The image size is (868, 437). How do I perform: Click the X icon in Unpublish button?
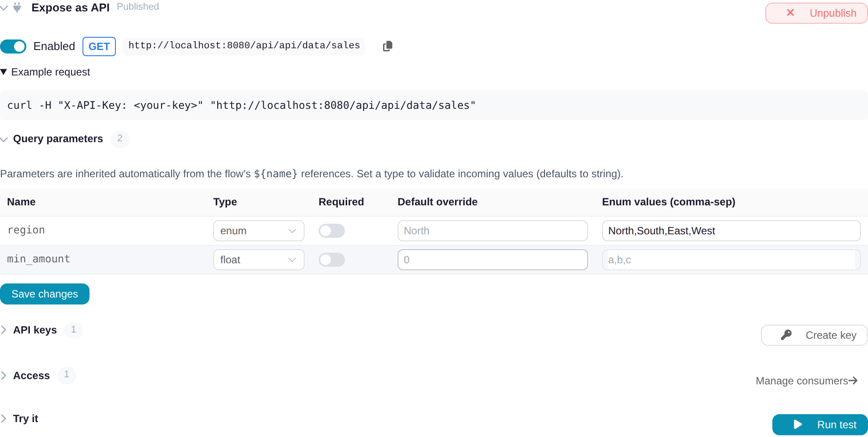(x=790, y=13)
